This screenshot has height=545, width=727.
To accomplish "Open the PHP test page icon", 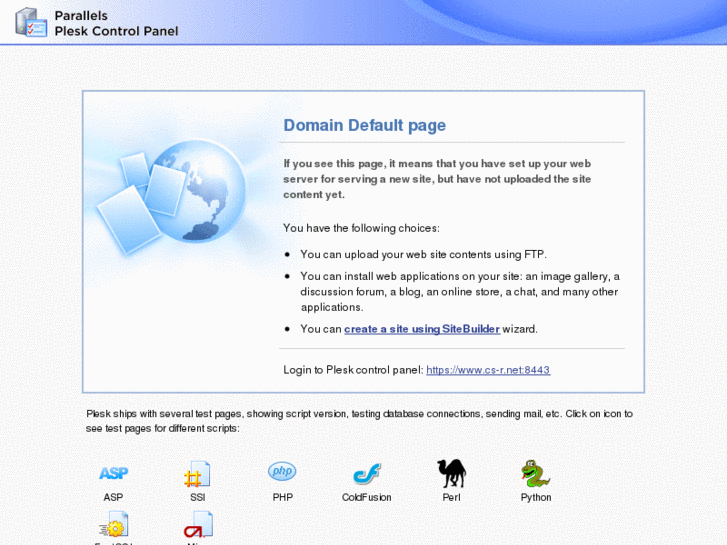I will 282,472.
